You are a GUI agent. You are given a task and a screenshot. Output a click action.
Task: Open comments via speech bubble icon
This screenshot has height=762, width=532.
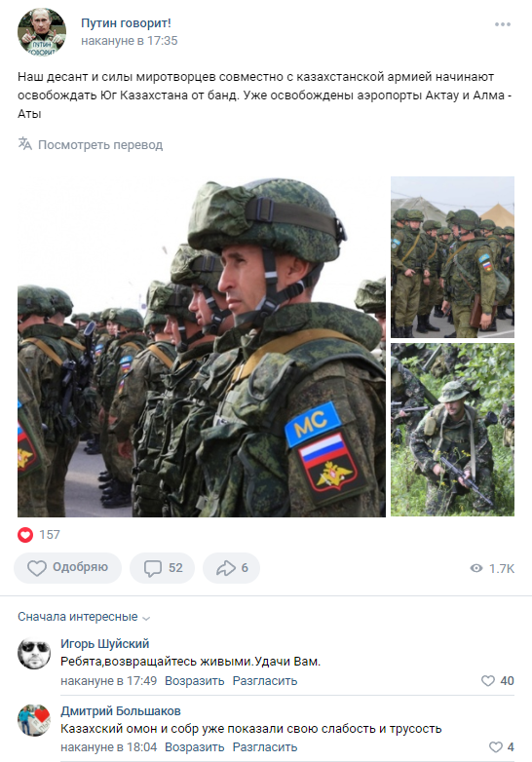pyautogui.click(x=153, y=568)
